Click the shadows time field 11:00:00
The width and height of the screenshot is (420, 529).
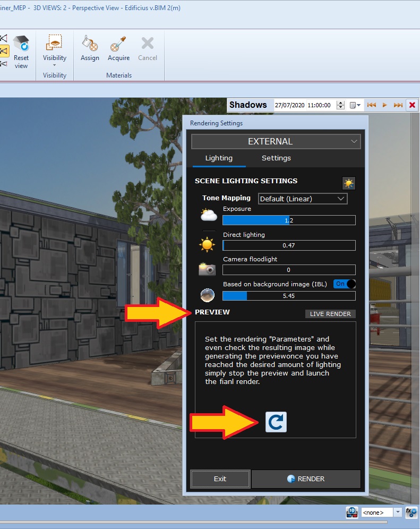pyautogui.click(x=319, y=105)
